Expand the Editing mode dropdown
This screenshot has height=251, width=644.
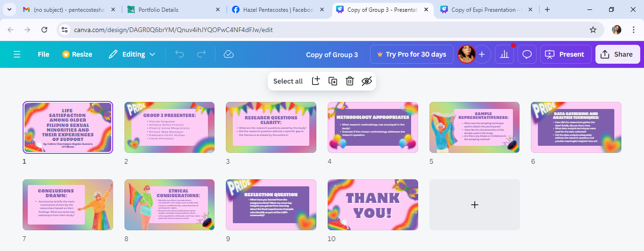132,54
